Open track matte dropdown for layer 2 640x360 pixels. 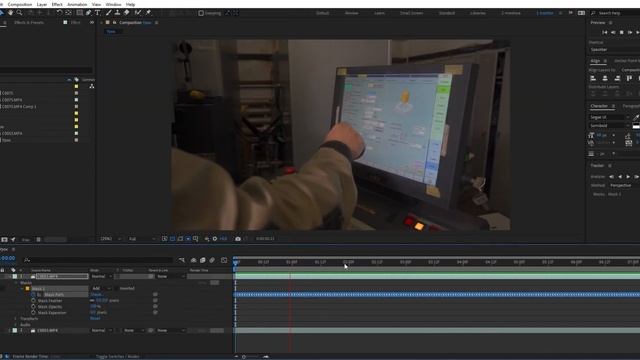pyautogui.click(x=133, y=330)
